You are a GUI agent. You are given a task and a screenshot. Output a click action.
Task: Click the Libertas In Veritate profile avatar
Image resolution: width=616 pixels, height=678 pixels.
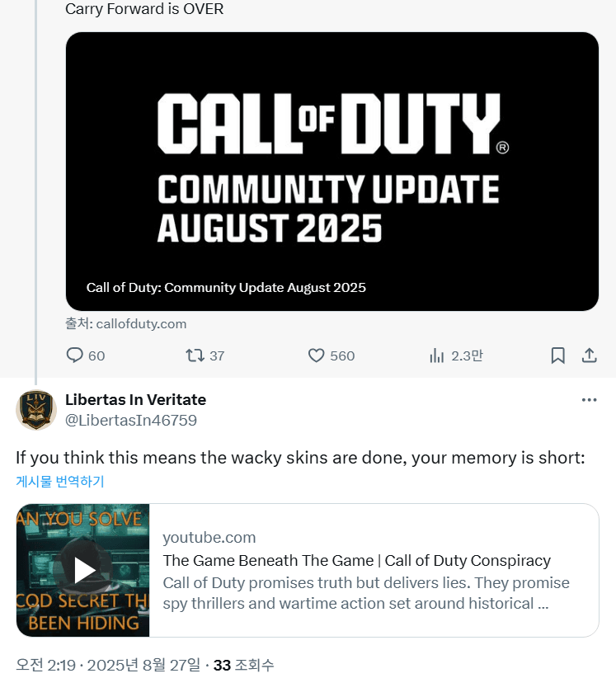pyautogui.click(x=36, y=410)
